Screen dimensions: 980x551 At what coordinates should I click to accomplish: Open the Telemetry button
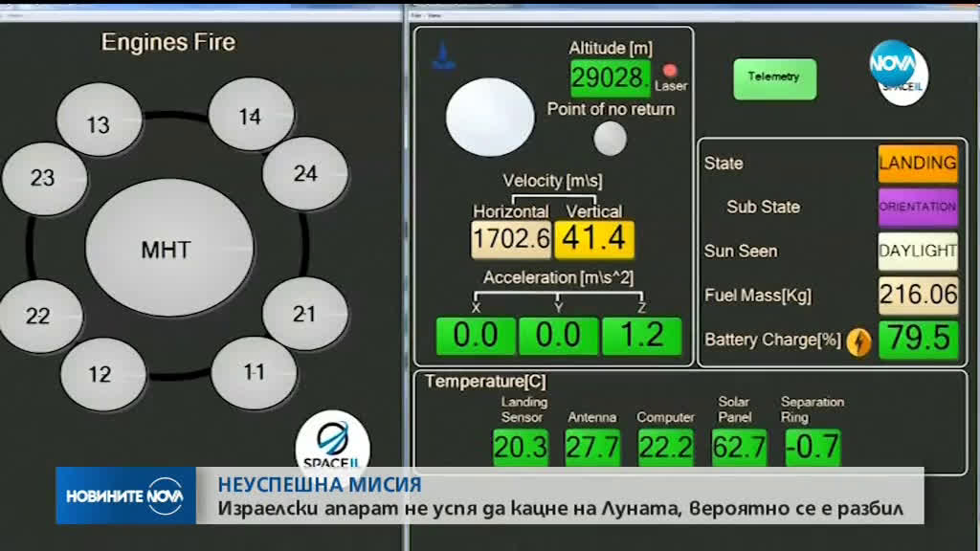click(774, 78)
